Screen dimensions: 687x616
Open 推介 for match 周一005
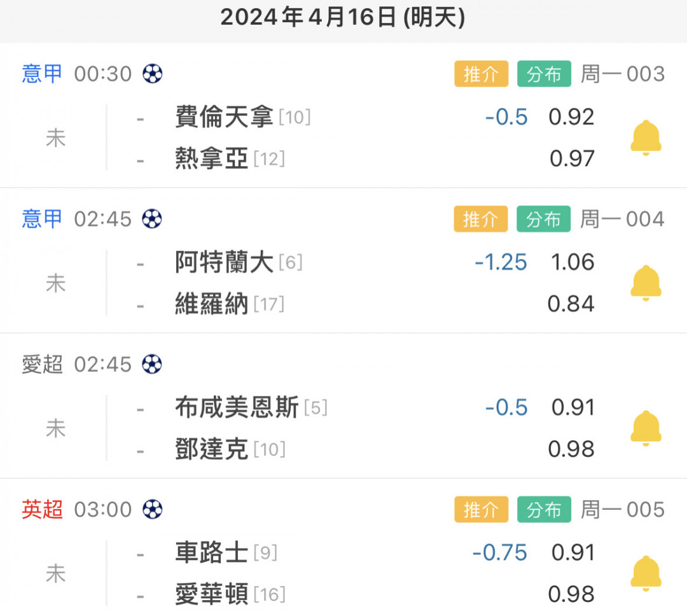point(481,510)
